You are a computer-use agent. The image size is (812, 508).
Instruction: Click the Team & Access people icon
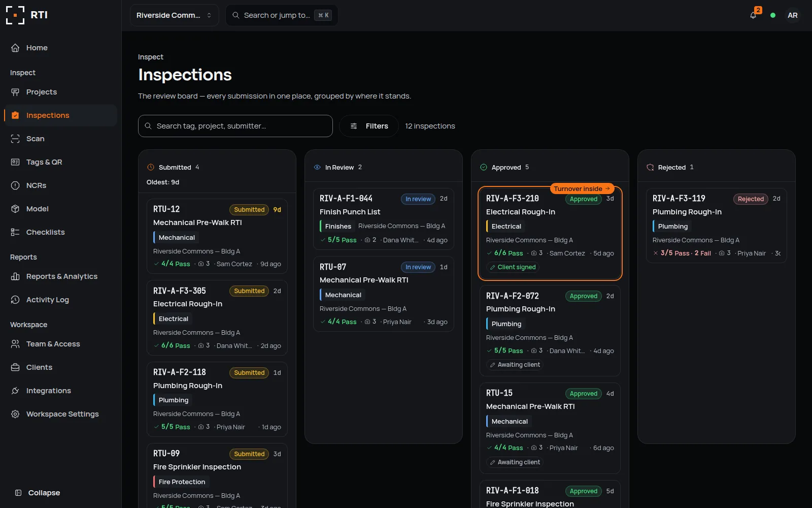15,344
